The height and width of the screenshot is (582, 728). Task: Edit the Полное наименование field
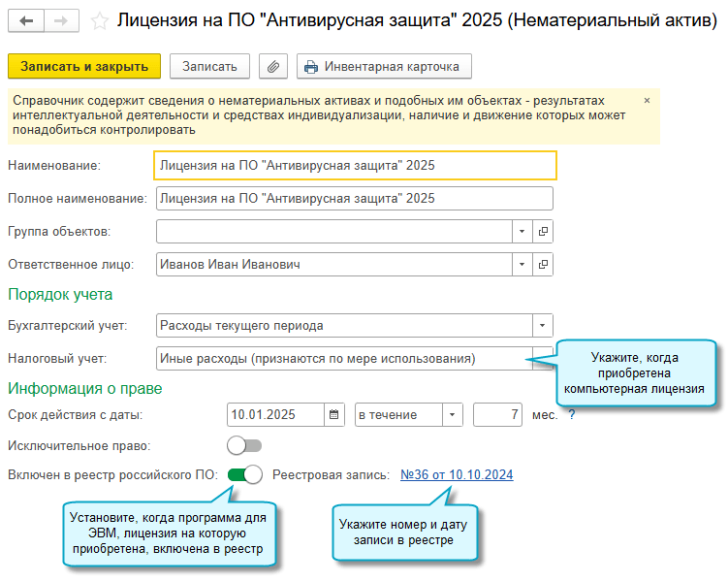coord(354,198)
